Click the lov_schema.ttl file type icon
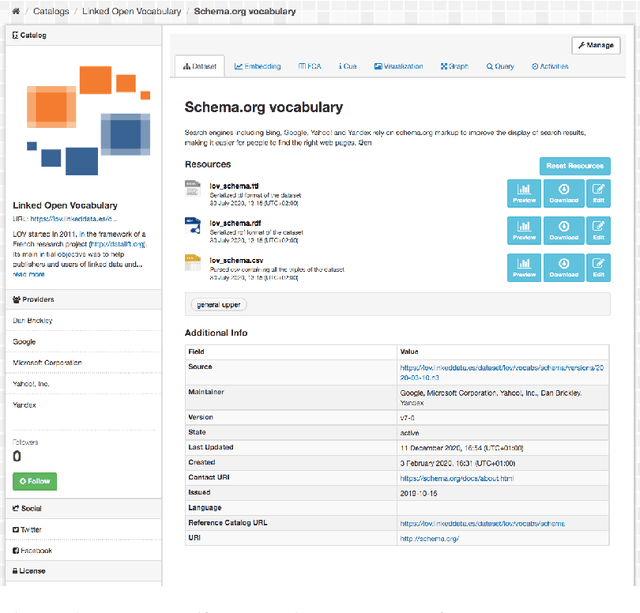 [193, 189]
